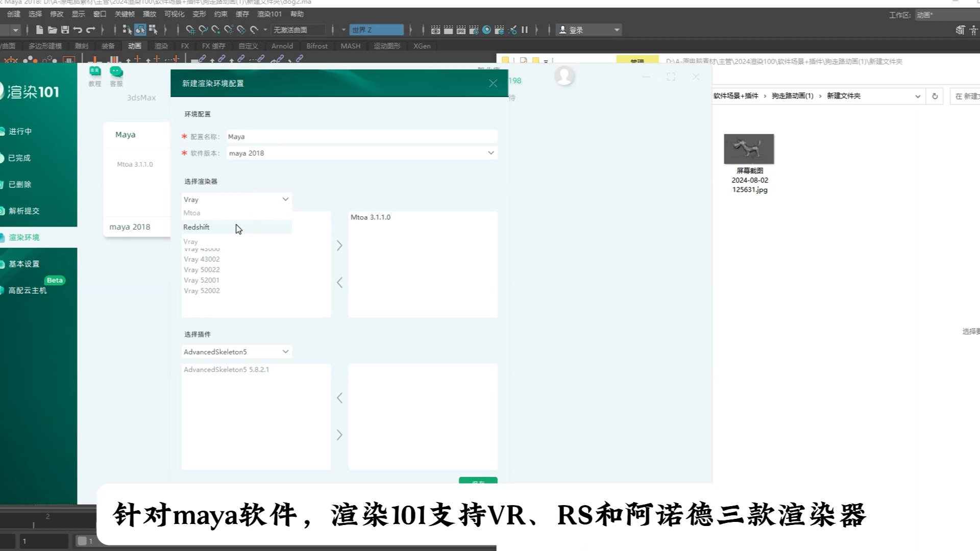The width and height of the screenshot is (980, 551).
Task: Start IPR render
Action: point(461,30)
